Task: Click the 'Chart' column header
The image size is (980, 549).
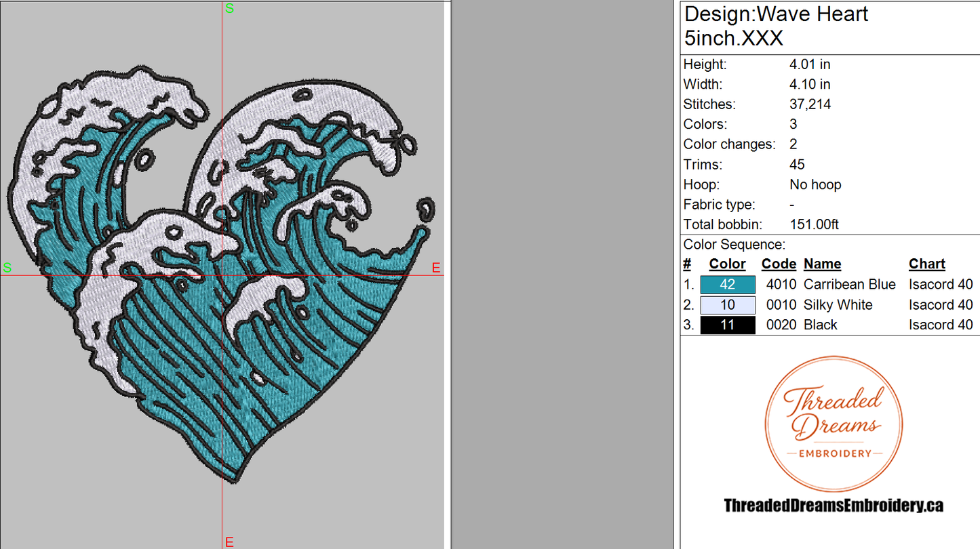Action: tap(927, 264)
